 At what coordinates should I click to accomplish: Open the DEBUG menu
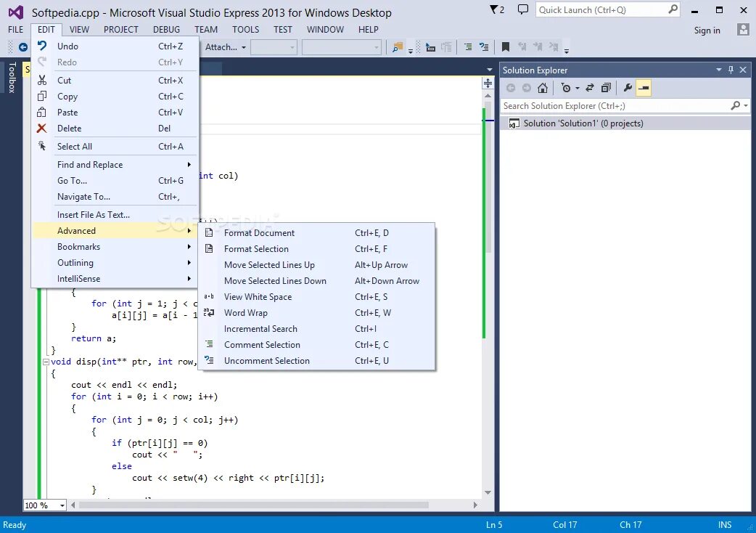166,30
